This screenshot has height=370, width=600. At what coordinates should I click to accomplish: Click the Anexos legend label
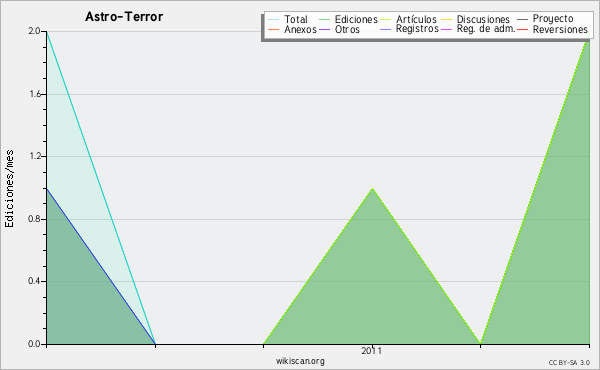click(300, 29)
